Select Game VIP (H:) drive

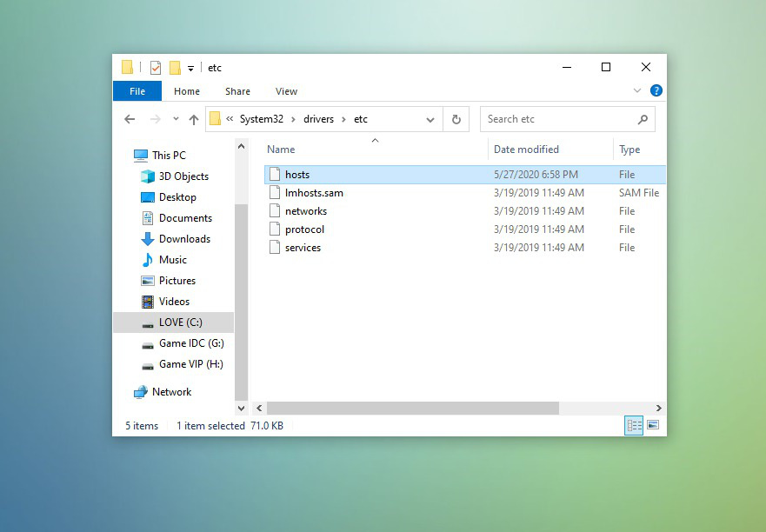pos(183,364)
